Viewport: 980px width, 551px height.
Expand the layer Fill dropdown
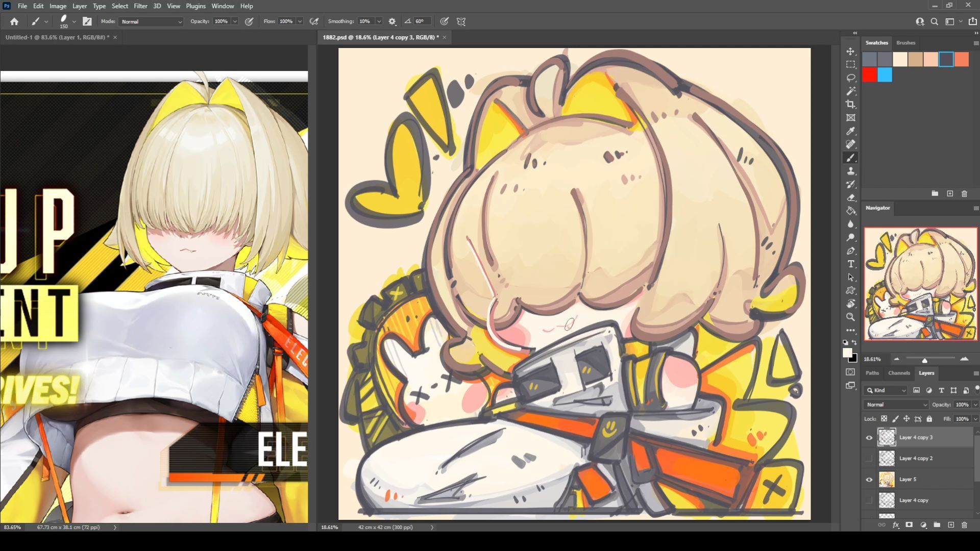click(975, 419)
